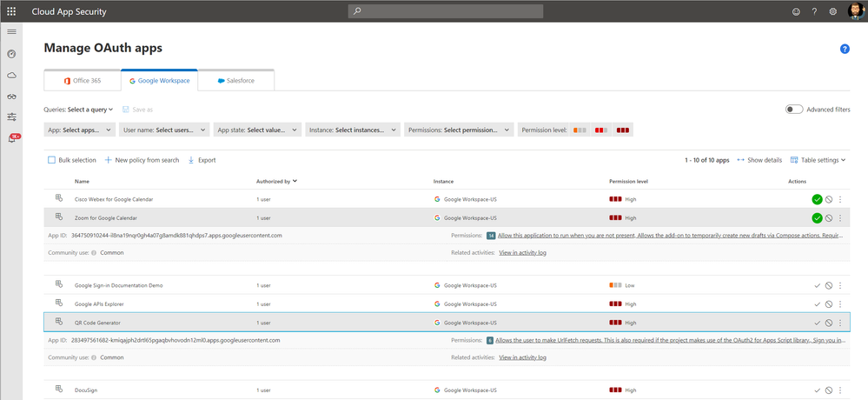Ban the Google Sign-in Documentation Demo app
The width and height of the screenshot is (868, 400).
coord(829,286)
